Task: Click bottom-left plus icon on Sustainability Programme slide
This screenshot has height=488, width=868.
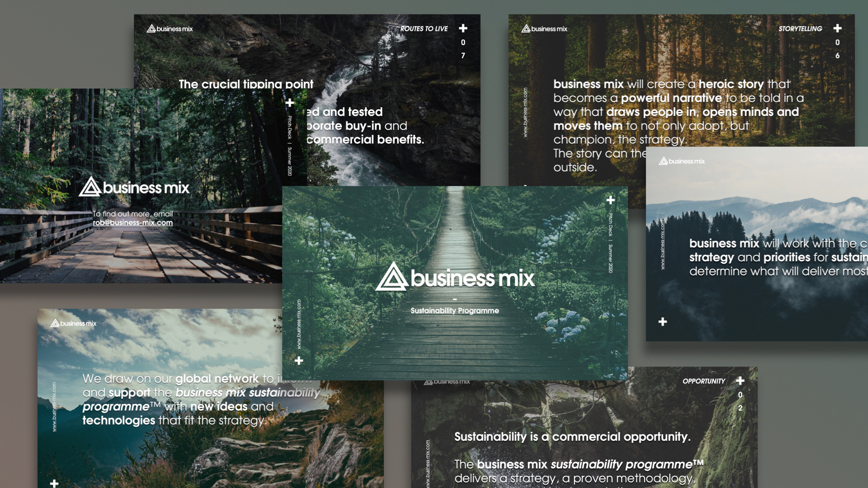Action: 299,361
